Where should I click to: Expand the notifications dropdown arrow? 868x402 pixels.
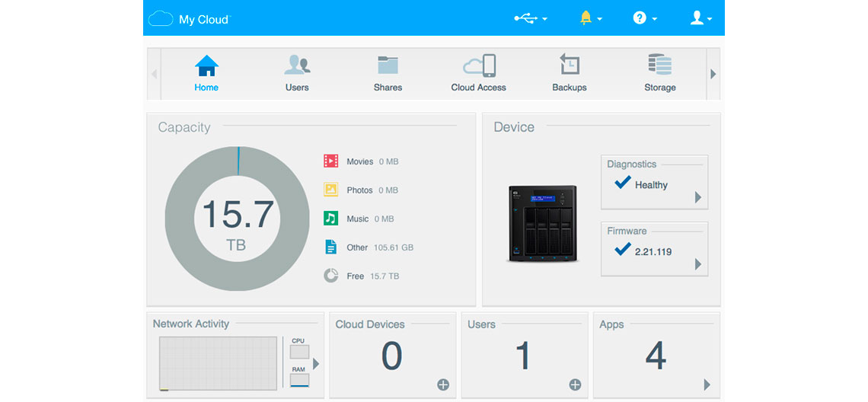(599, 19)
